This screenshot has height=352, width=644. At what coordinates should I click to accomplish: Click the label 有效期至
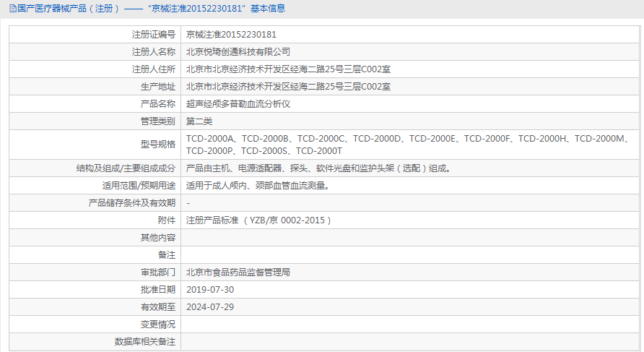[x=158, y=306]
